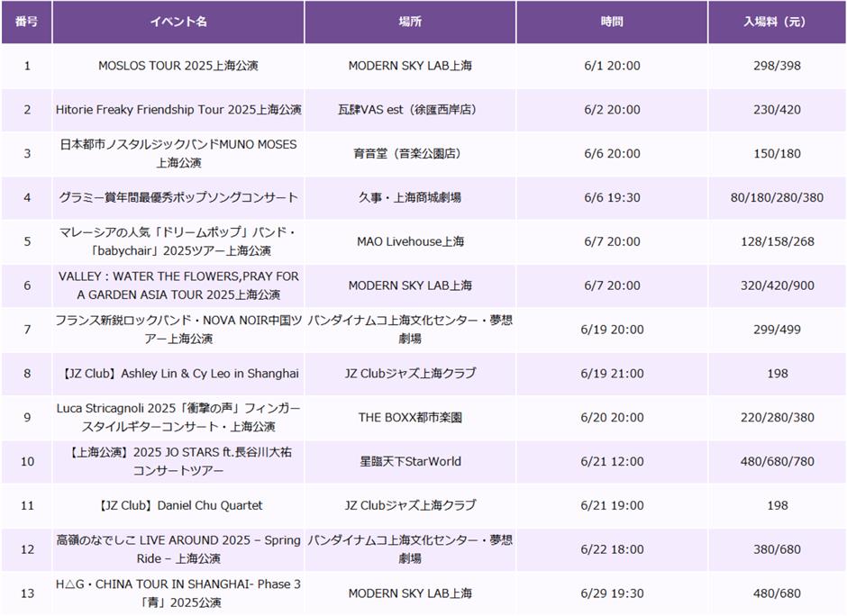Click the 場所 column header
This screenshot has height=616, width=847.
(410, 22)
